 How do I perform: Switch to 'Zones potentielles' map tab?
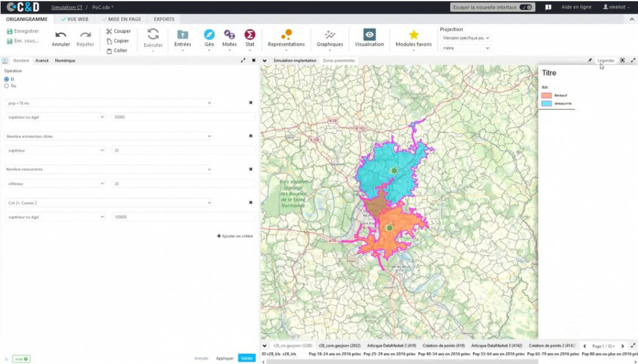pos(339,61)
